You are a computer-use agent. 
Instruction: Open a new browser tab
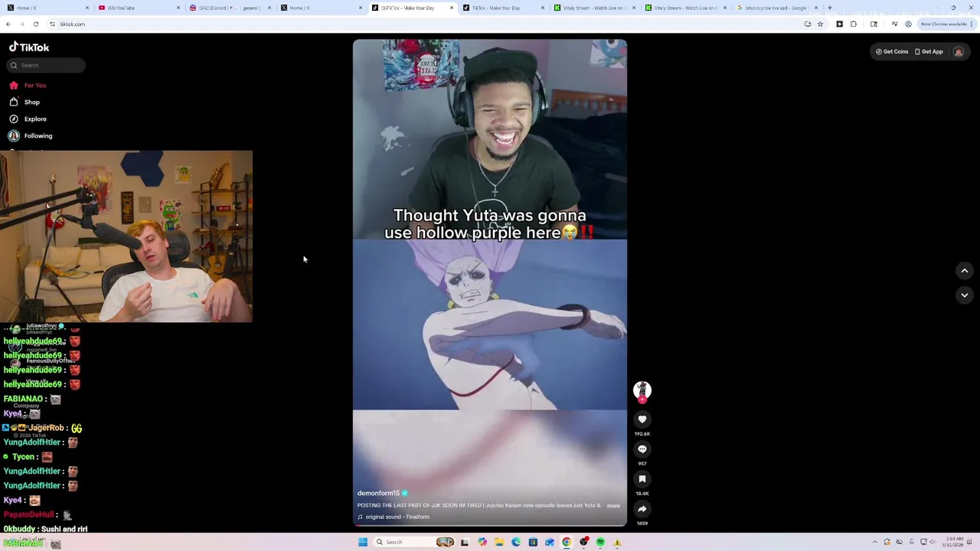click(829, 8)
